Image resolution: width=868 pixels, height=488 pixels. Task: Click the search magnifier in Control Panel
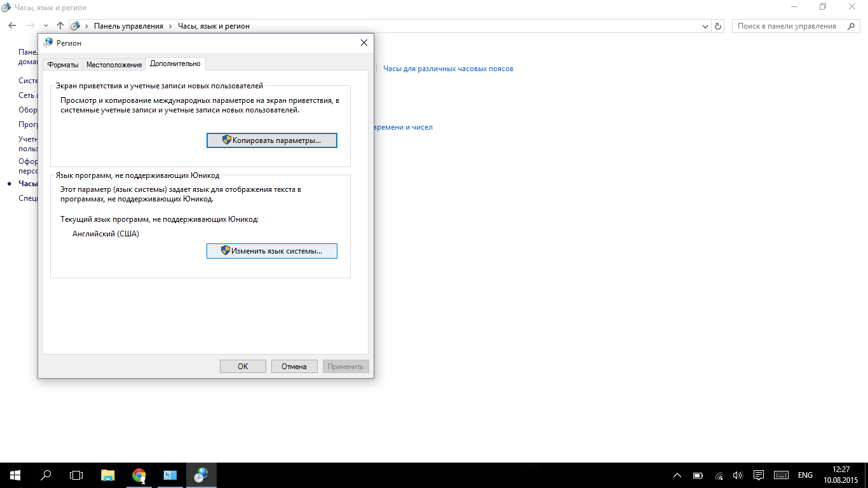(x=851, y=26)
